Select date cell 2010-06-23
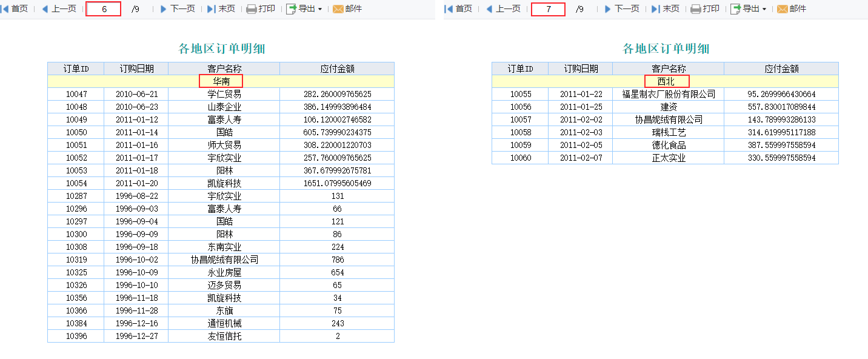 pos(136,107)
